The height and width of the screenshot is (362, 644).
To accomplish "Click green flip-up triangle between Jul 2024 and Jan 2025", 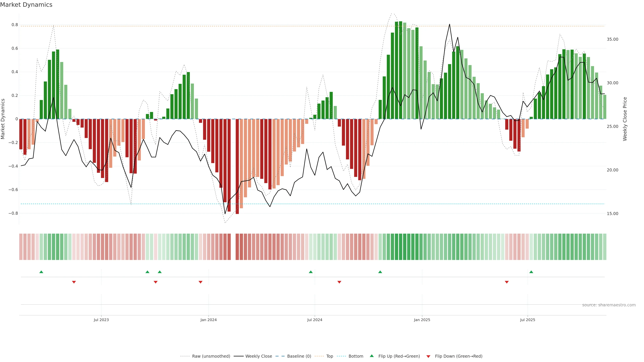I will click(x=380, y=272).
